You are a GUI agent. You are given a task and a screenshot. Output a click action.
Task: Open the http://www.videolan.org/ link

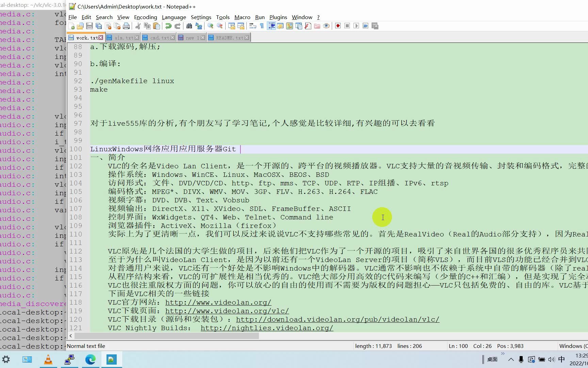tap(218, 303)
